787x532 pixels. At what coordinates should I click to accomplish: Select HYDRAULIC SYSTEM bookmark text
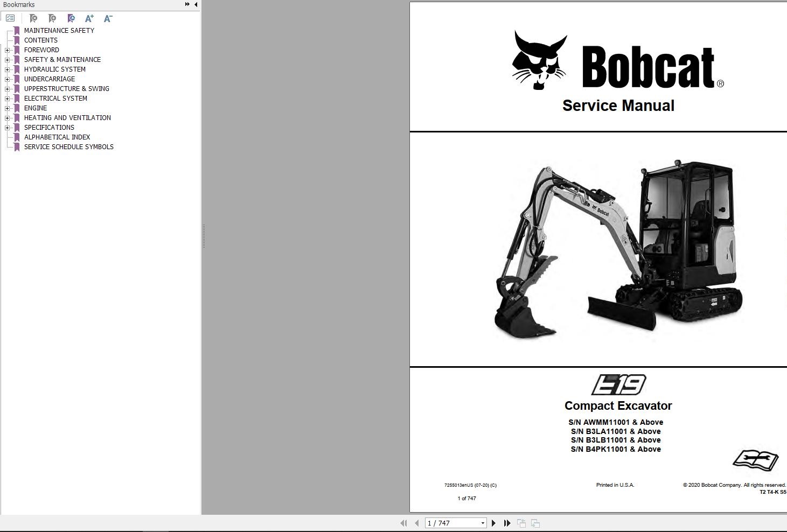[55, 69]
